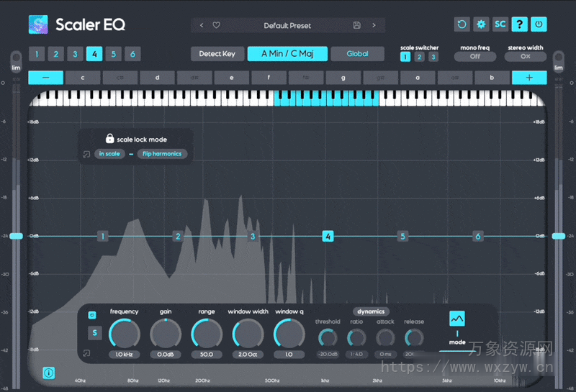The height and width of the screenshot is (392, 576).
Task: Toggle plugin power button
Action: pyautogui.click(x=539, y=24)
